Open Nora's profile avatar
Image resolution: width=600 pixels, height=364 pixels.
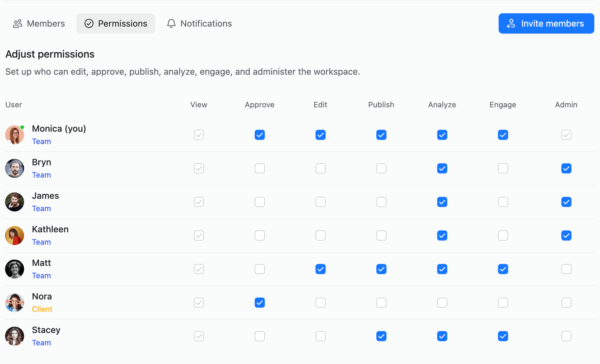pos(15,303)
